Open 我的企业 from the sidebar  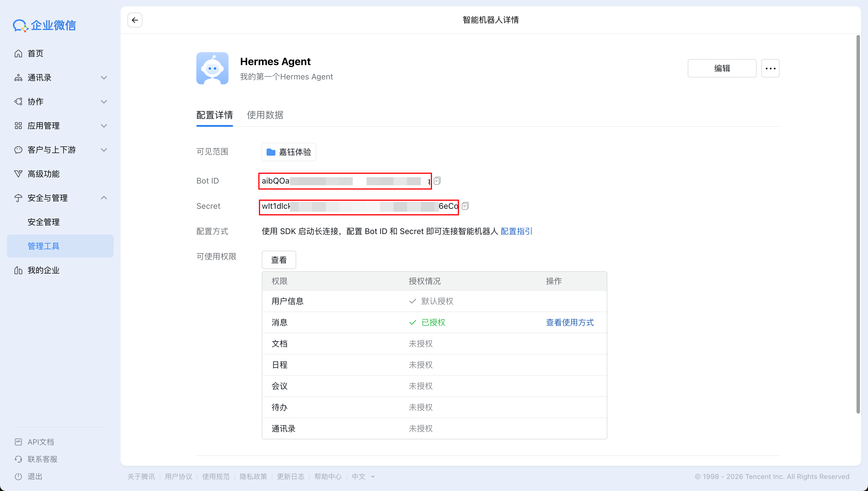(43, 270)
